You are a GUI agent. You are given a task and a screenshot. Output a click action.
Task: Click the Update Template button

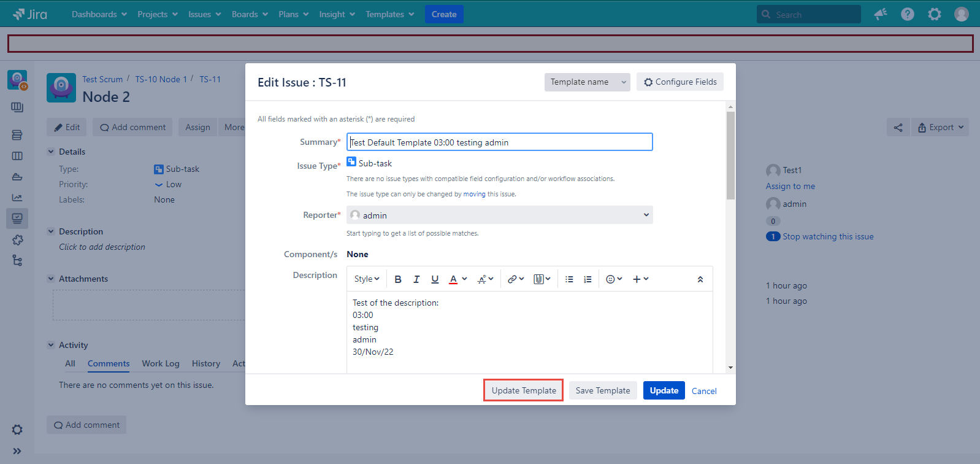click(523, 390)
